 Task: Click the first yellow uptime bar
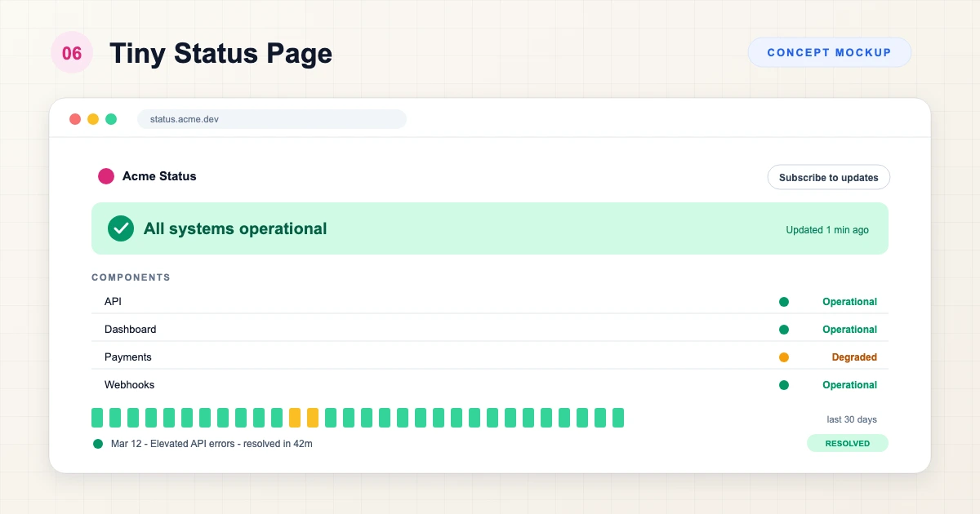[x=295, y=418]
